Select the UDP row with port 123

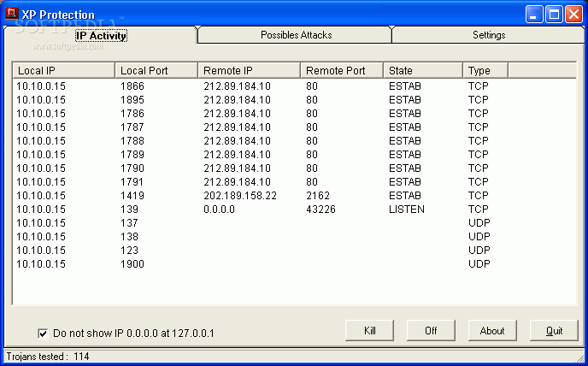(x=294, y=251)
